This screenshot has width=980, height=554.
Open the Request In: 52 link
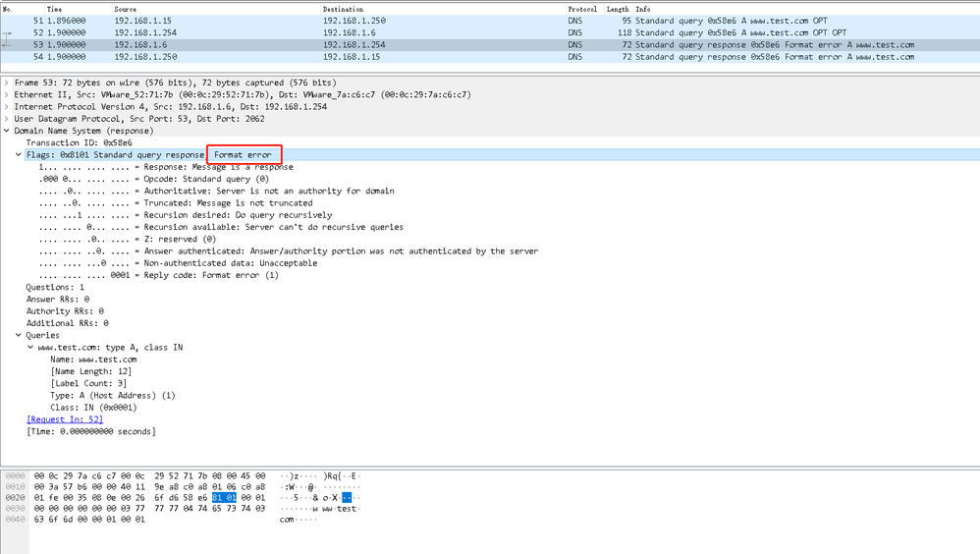point(65,419)
